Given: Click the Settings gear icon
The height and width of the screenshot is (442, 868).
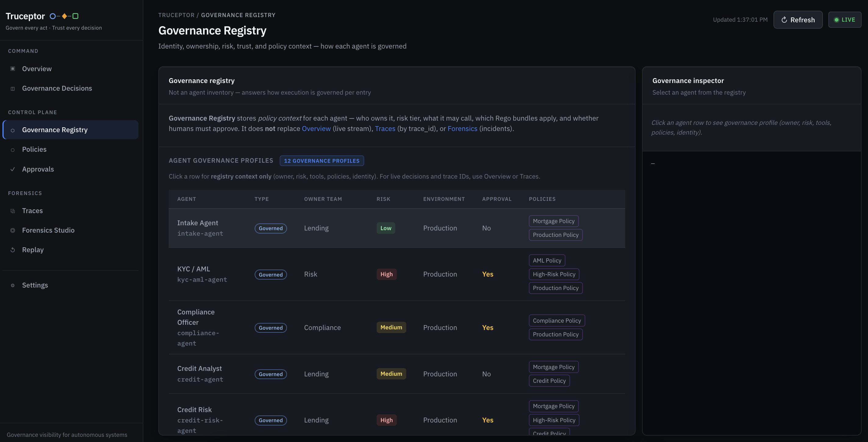Looking at the screenshot, I should pyautogui.click(x=13, y=285).
